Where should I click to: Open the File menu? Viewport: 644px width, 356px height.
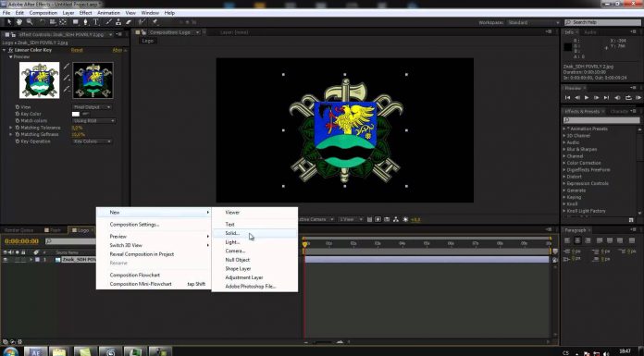(6, 13)
